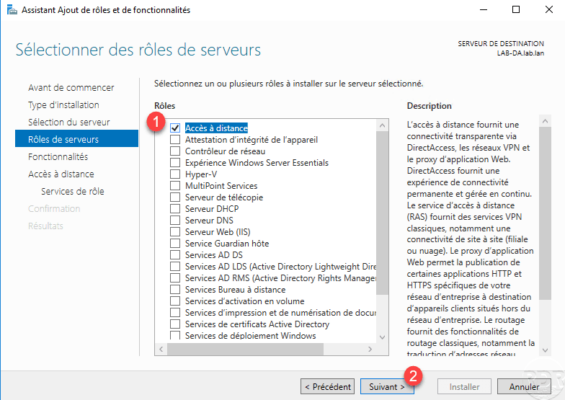Tick the Serveur Web (IIS) checkbox
The width and height of the screenshot is (565, 400).
175,232
